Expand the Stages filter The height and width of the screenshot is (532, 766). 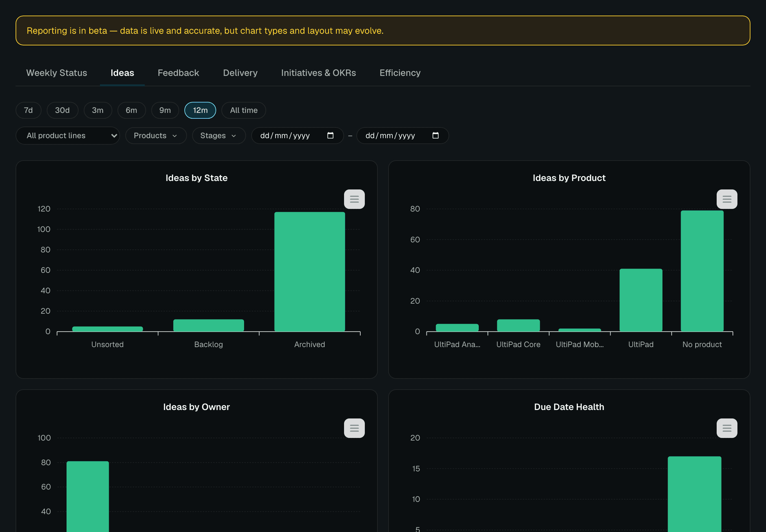[219, 136]
